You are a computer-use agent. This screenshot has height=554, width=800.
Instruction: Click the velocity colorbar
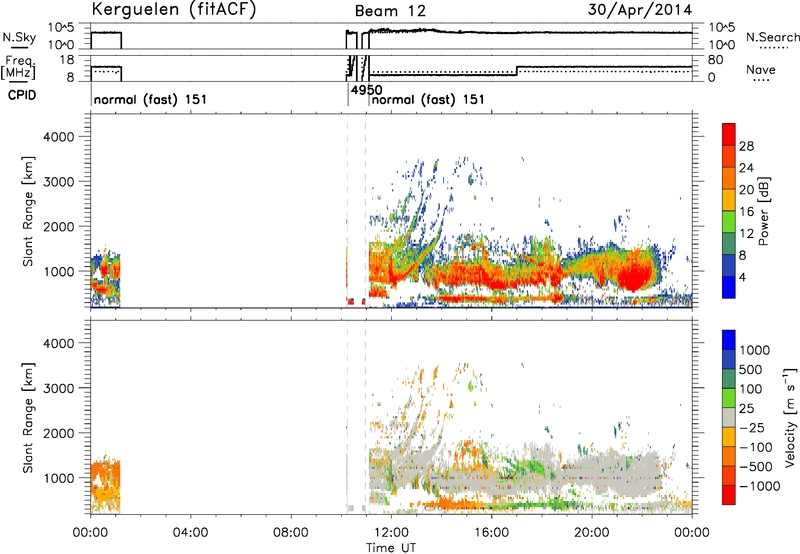click(729, 417)
